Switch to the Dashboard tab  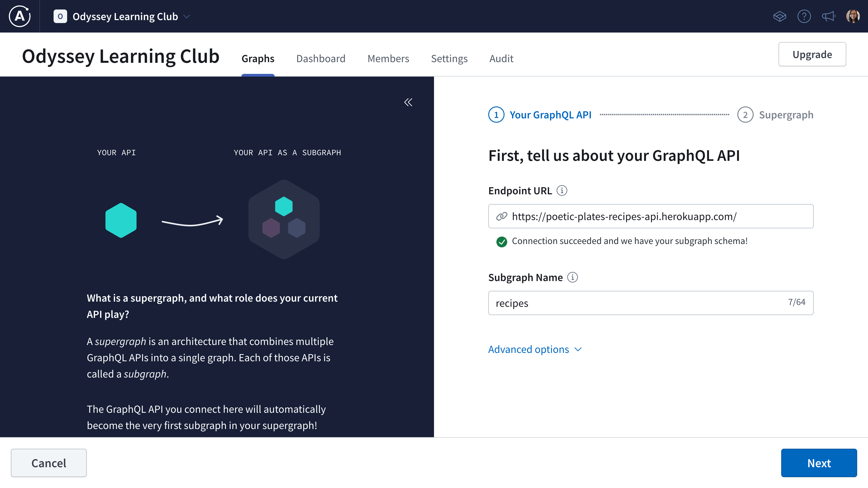(321, 58)
